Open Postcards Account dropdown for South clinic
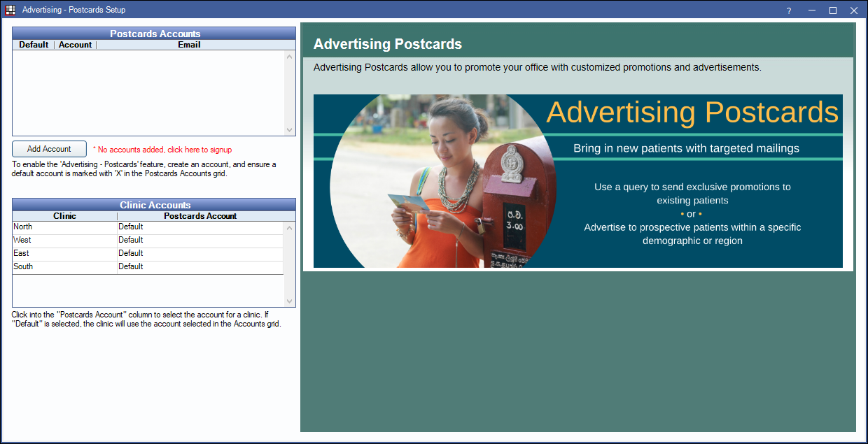 coord(199,267)
